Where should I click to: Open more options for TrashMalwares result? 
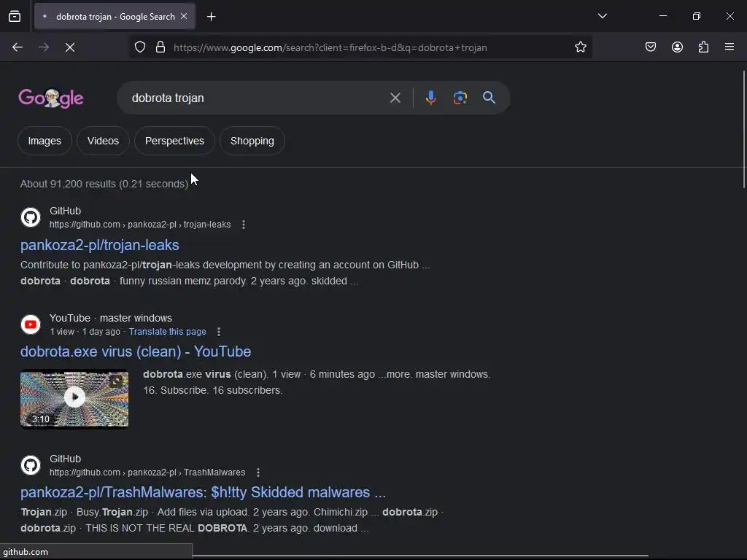tap(258, 472)
